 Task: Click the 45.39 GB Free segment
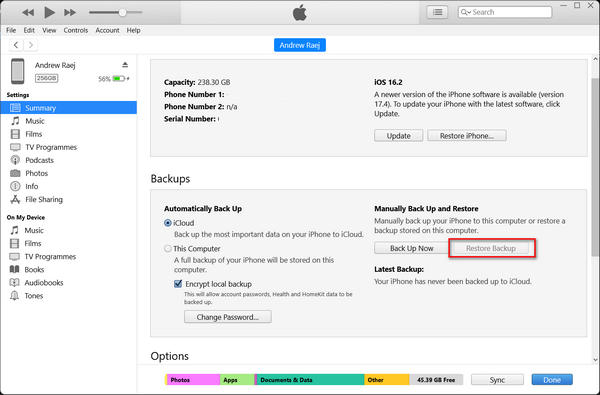tap(436, 380)
